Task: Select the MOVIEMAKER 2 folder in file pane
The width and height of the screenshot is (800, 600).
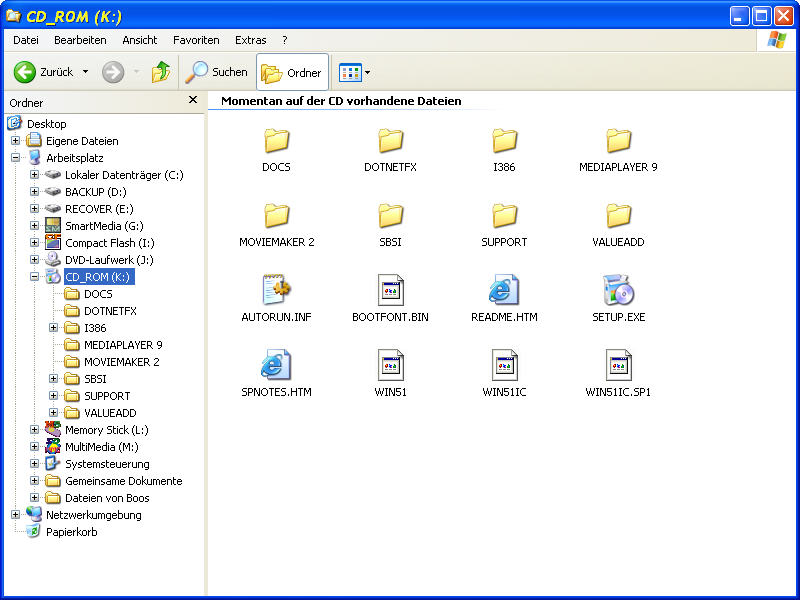Action: click(x=277, y=216)
